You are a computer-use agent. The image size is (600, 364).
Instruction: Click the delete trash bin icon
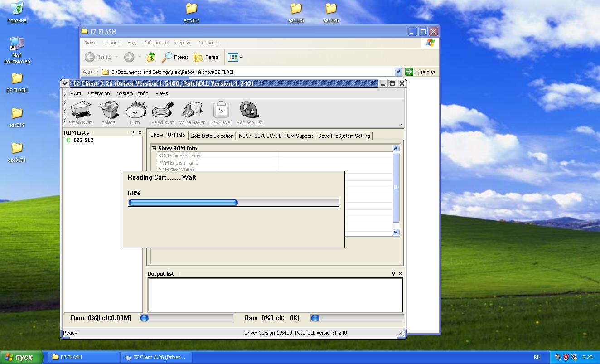coord(108,110)
